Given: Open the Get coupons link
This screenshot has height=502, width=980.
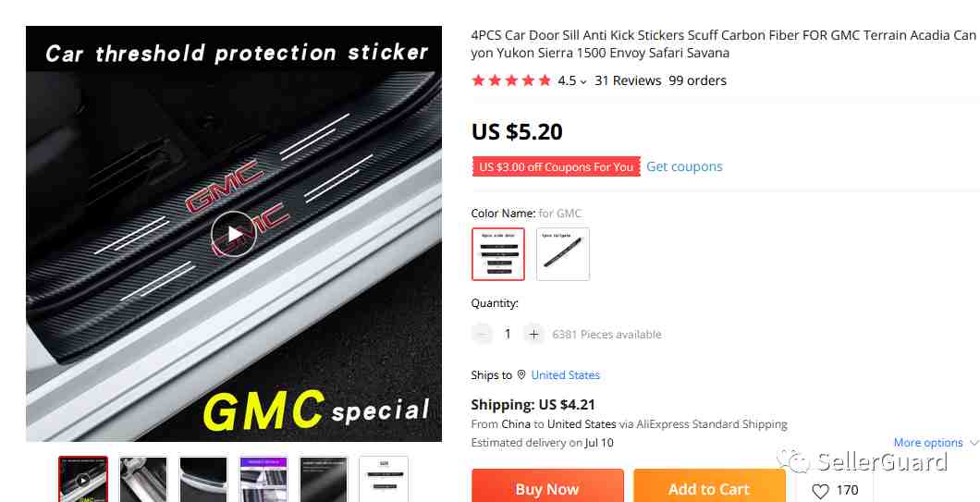Looking at the screenshot, I should point(684,166).
